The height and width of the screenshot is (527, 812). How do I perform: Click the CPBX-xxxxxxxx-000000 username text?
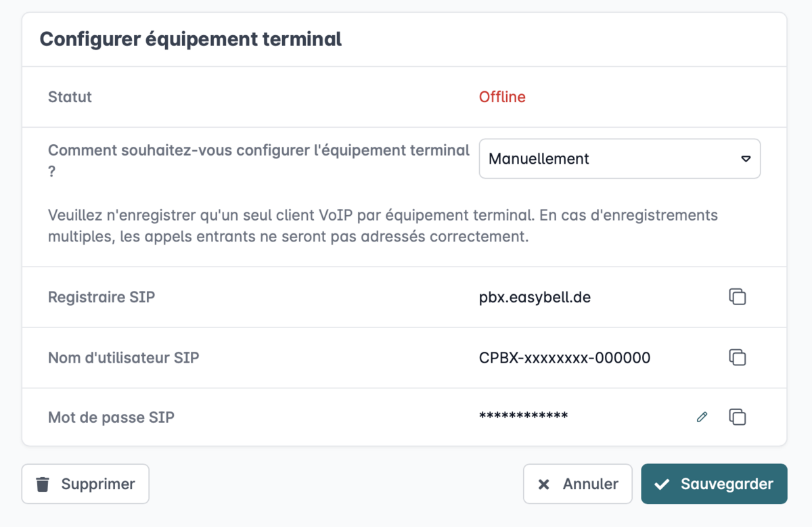pyautogui.click(x=564, y=357)
